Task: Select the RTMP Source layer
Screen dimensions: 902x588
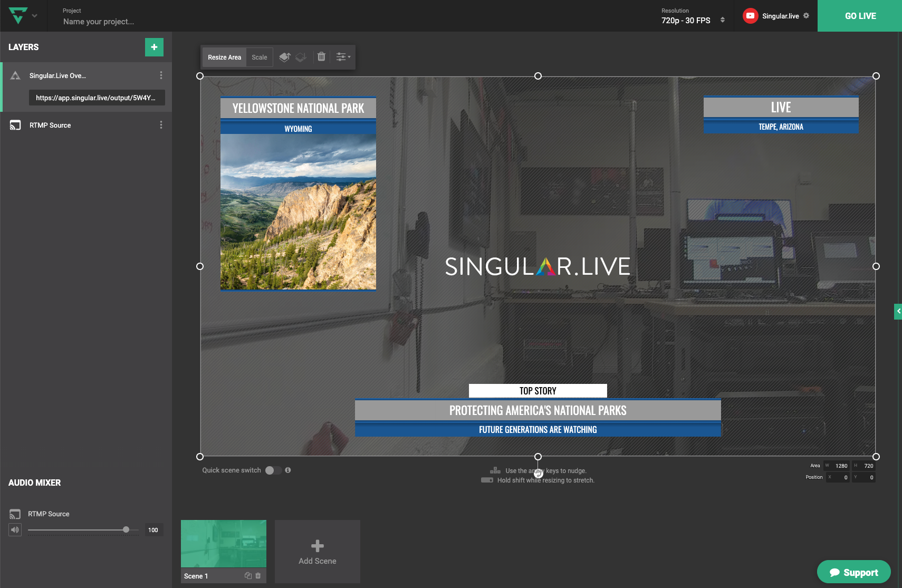Action: [86, 125]
